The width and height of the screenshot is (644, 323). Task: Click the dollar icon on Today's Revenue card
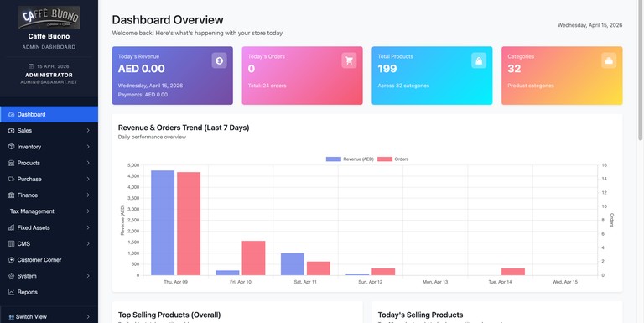(220, 60)
